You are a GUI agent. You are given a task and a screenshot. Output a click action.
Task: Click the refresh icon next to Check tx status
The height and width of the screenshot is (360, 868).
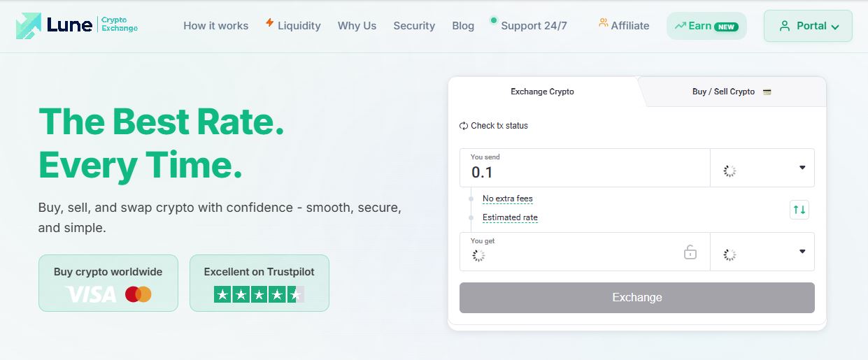click(x=464, y=126)
